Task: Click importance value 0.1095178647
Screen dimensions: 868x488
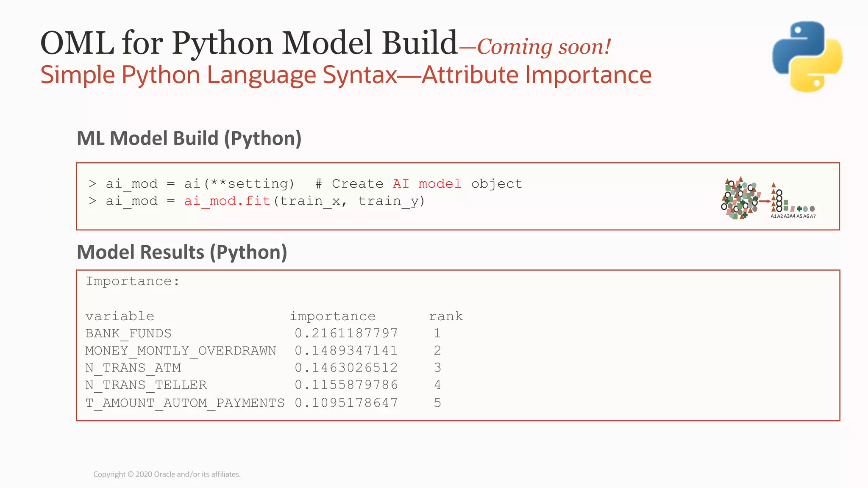Action: pos(346,403)
